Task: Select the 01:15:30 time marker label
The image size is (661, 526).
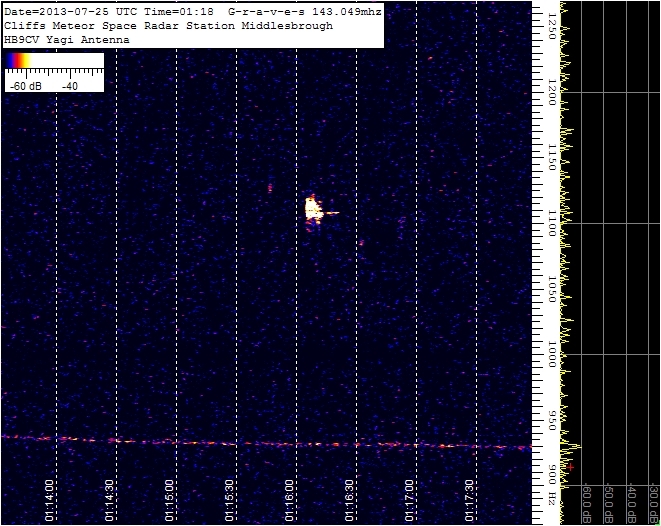Action: (230, 500)
